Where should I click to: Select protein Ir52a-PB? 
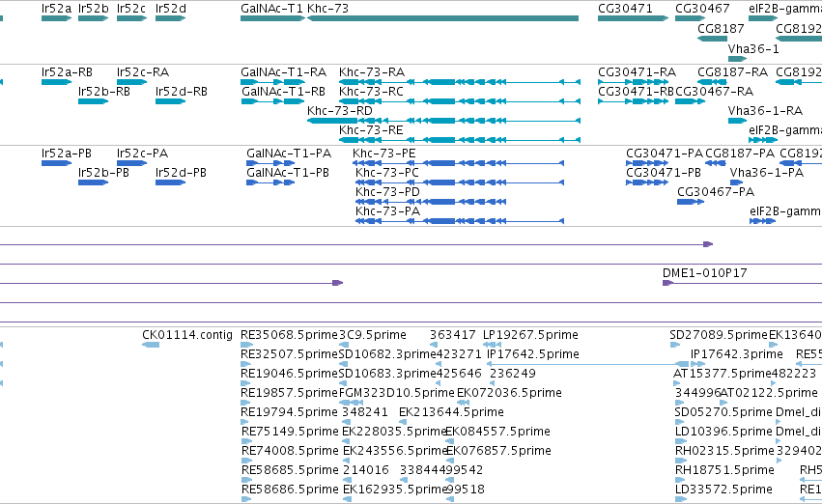[x=67, y=153]
